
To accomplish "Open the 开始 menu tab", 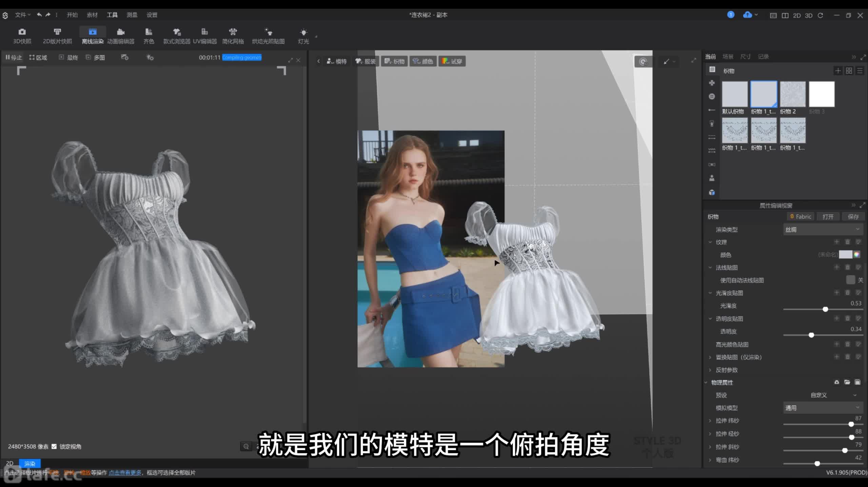I will point(72,15).
